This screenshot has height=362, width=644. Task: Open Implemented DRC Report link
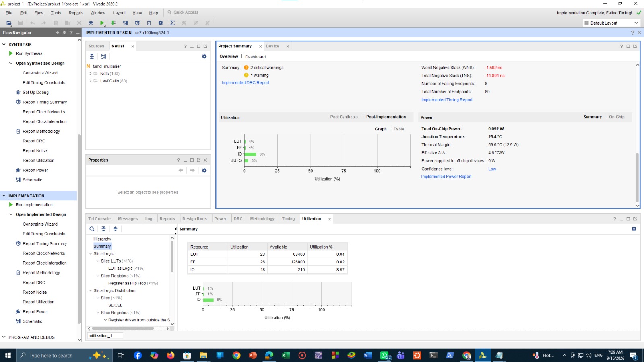point(245,83)
